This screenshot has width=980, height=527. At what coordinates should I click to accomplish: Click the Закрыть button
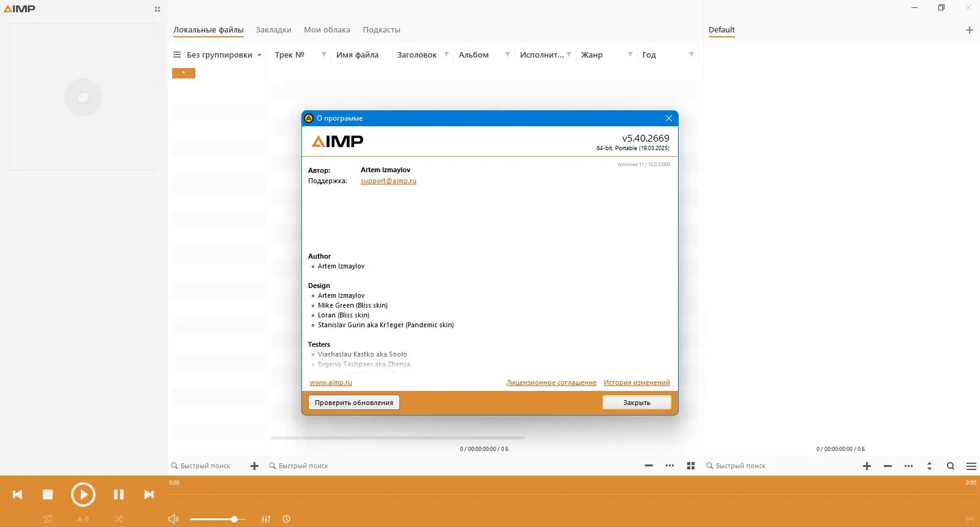click(x=637, y=403)
